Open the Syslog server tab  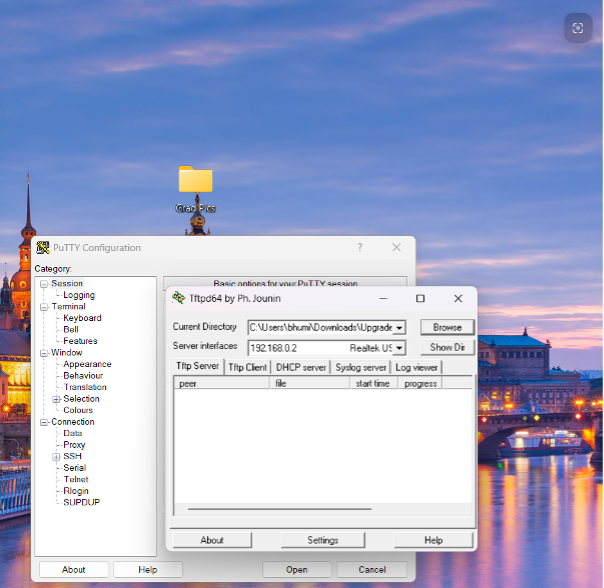pyautogui.click(x=361, y=368)
